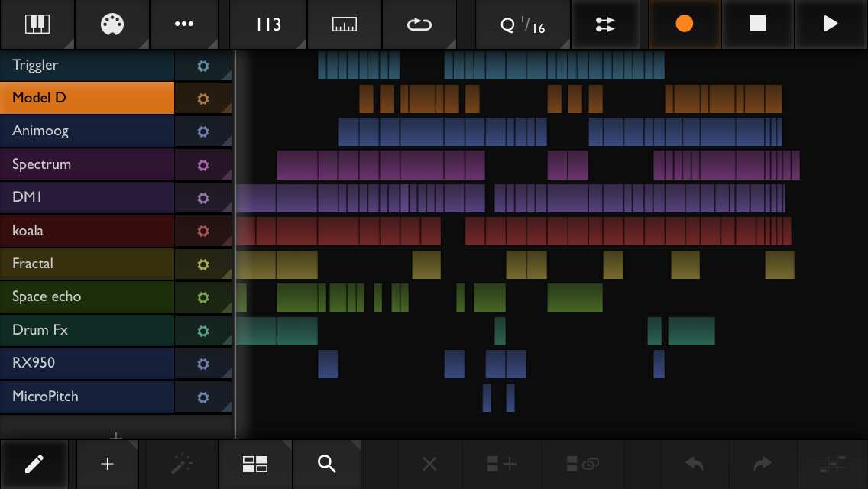
Task: Open the Q 1/16 quantize setting
Action: point(523,24)
